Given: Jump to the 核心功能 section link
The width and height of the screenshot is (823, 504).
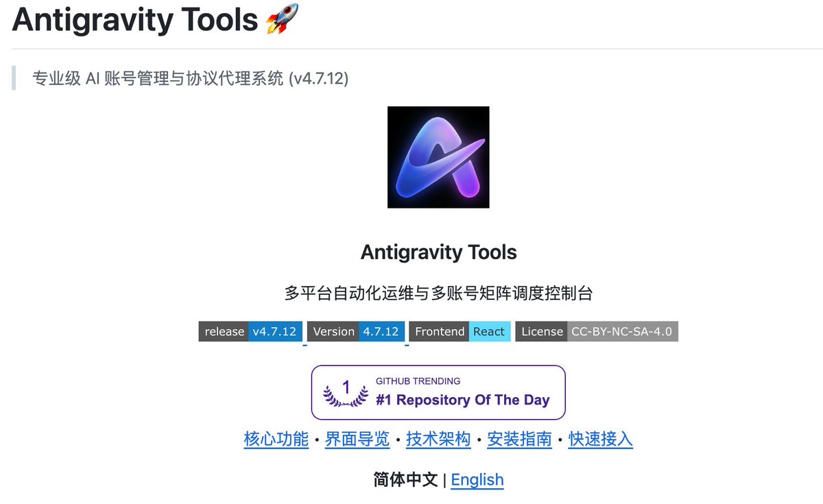Looking at the screenshot, I should (x=276, y=439).
